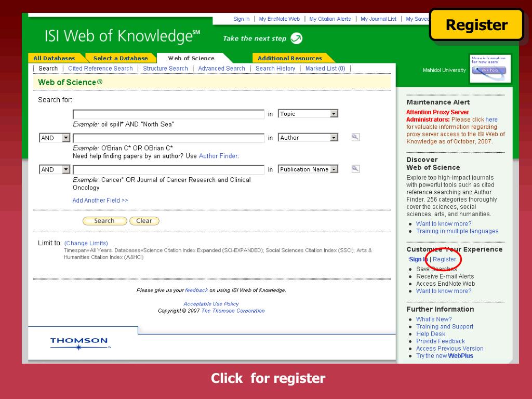Click the Maintenance Alert heading
Viewport: 532px width, 399px height.
[x=438, y=102]
